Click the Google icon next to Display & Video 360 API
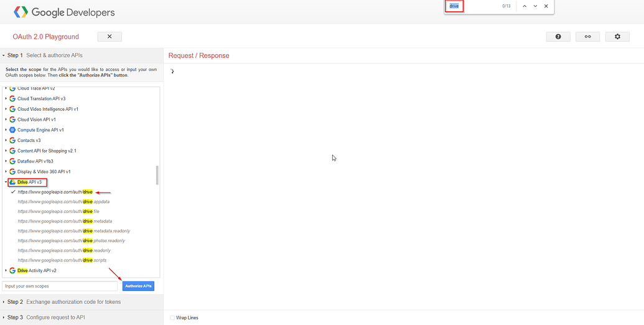 pyautogui.click(x=12, y=171)
